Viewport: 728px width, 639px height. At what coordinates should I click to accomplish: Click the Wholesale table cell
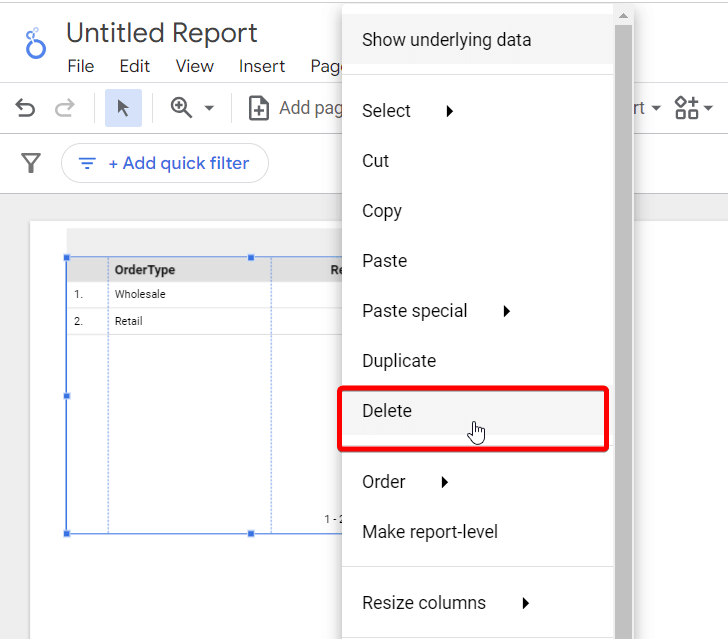pos(189,294)
